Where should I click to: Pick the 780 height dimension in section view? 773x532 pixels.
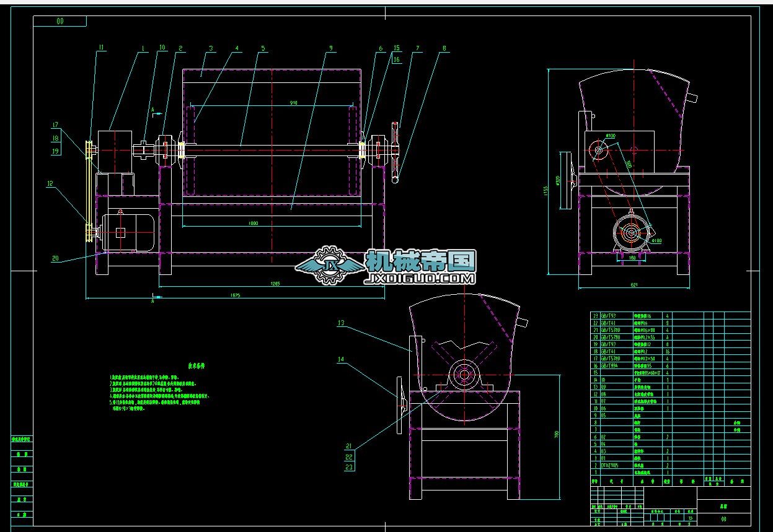coord(557,434)
